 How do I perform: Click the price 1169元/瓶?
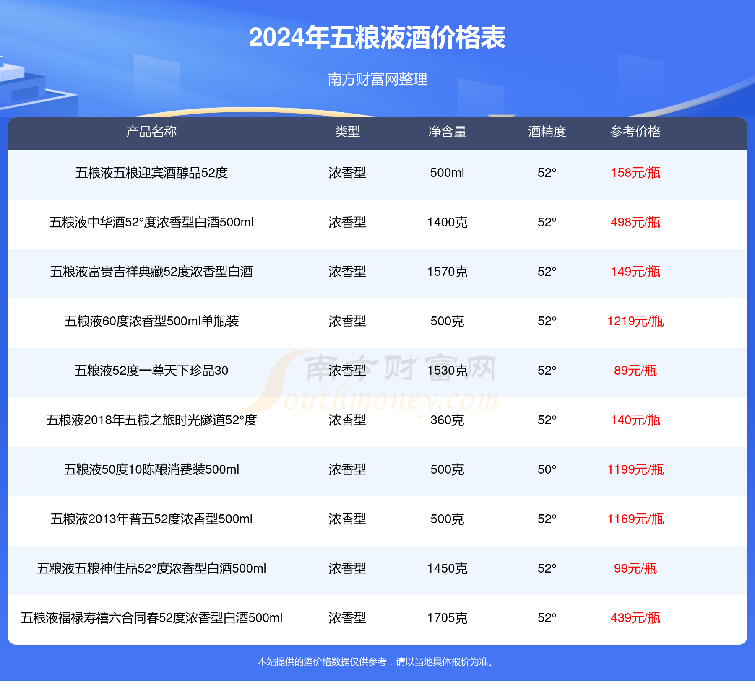(635, 519)
